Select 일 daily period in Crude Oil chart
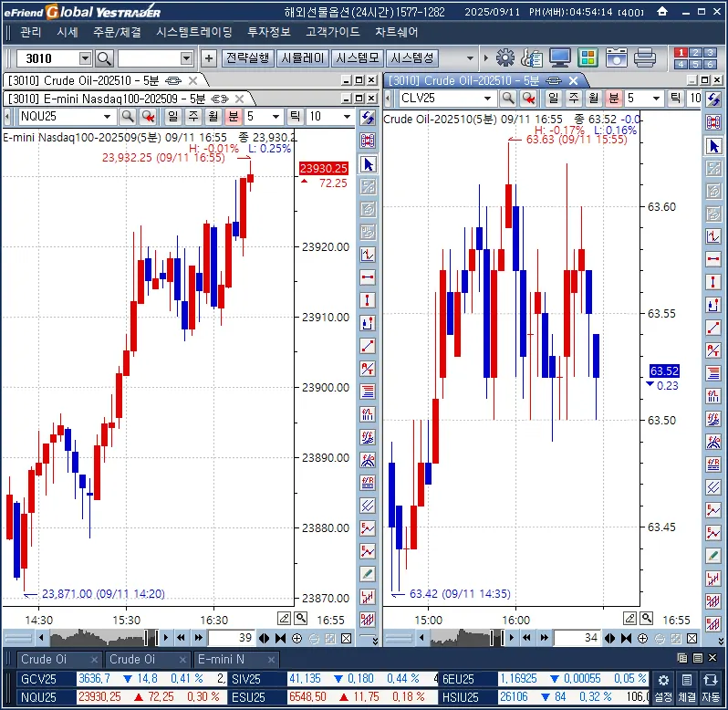The image size is (728, 710). [553, 98]
